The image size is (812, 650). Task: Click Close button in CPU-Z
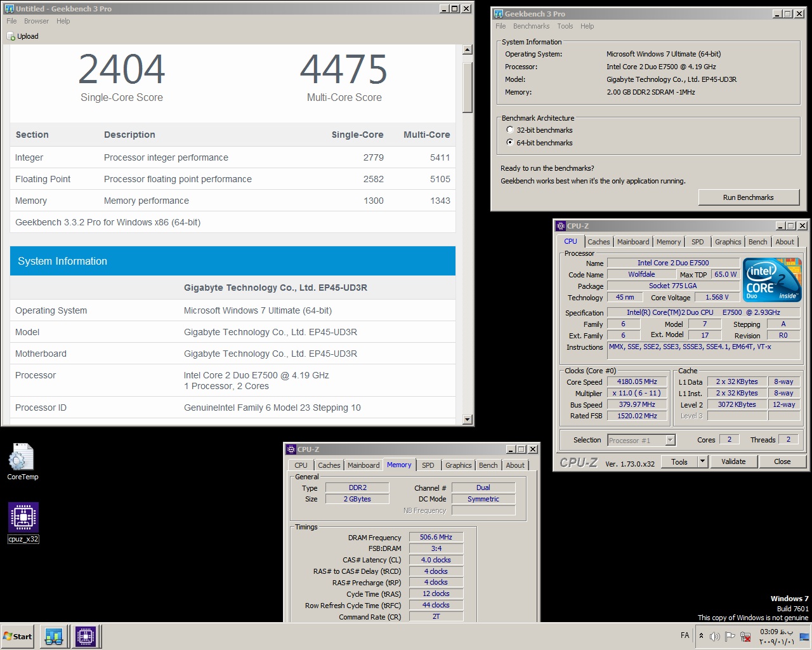782,461
